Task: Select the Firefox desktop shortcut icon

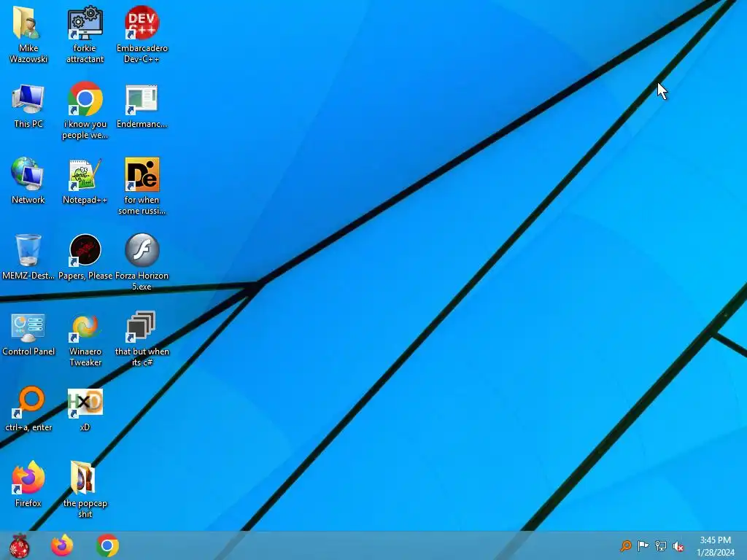Action: [28, 478]
